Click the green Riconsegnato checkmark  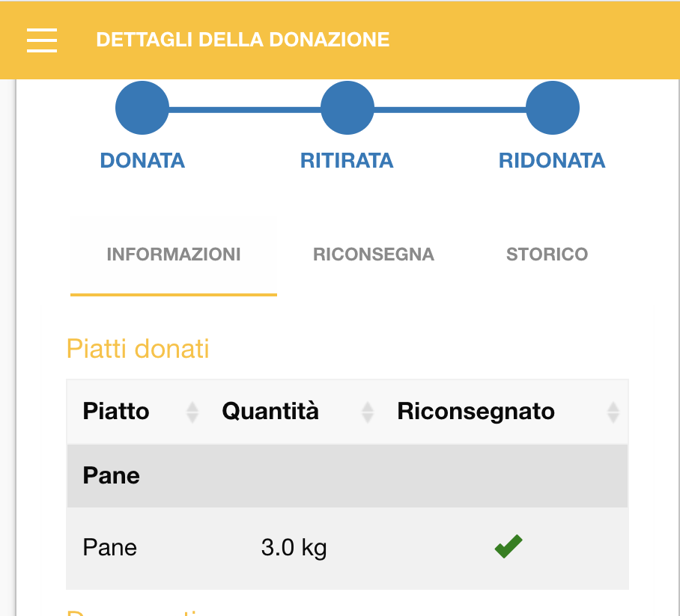click(x=509, y=546)
